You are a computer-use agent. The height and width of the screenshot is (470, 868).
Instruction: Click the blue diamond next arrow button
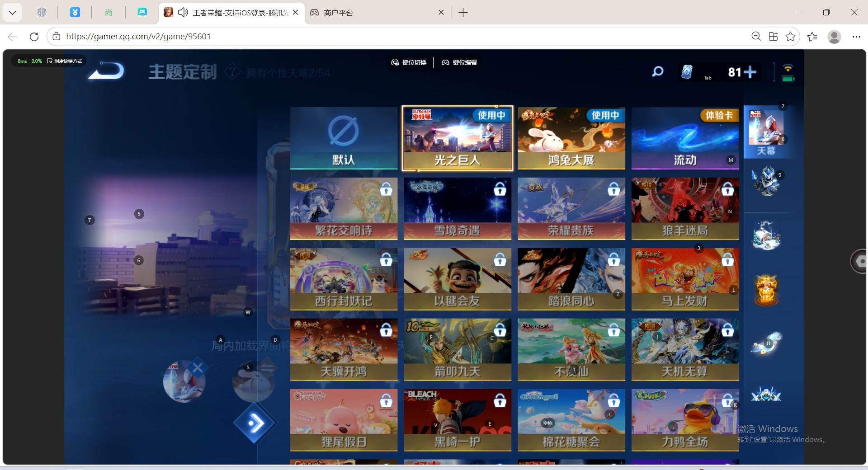[255, 423]
